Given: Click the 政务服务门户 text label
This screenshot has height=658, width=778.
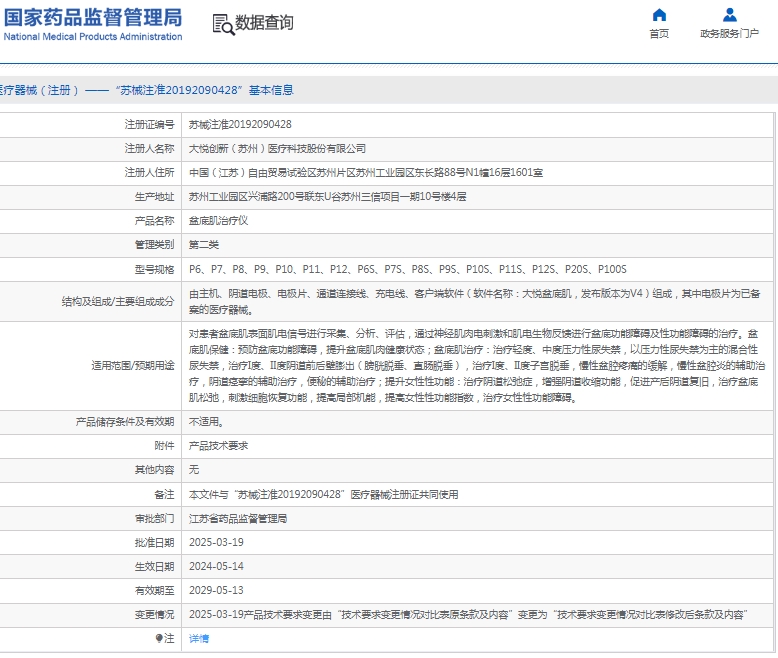Looking at the screenshot, I should point(729,34).
